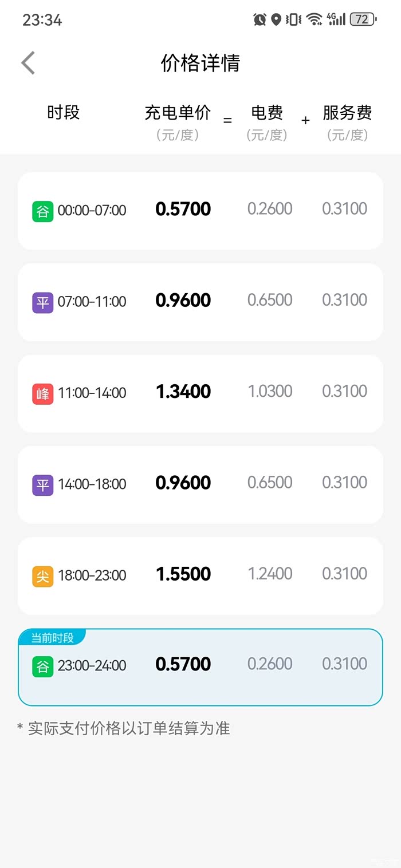
Task: Tap the 时段 column header
Action: 63,113
